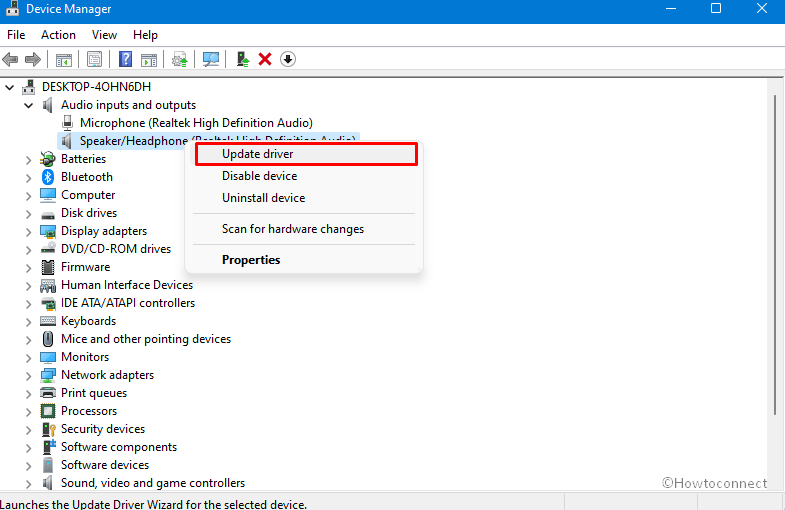The height and width of the screenshot is (510, 785).
Task: Choose Update driver from context menu
Action: (306, 154)
